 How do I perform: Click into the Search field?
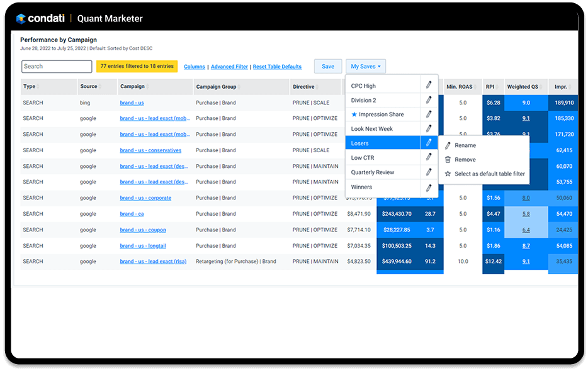tap(57, 66)
